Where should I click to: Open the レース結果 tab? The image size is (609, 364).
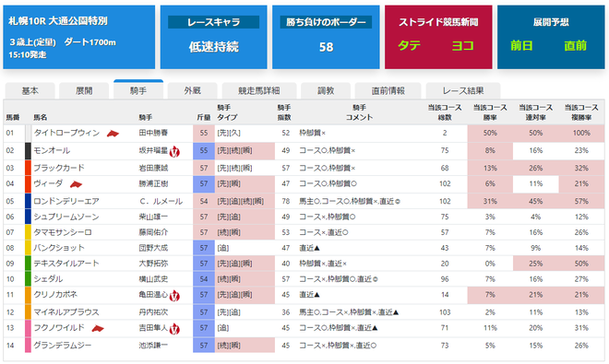pos(463,91)
